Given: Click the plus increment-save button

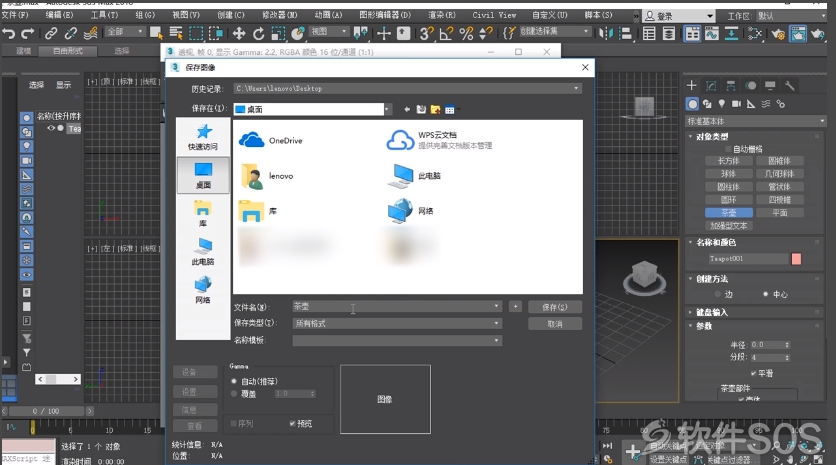Looking at the screenshot, I should [515, 307].
